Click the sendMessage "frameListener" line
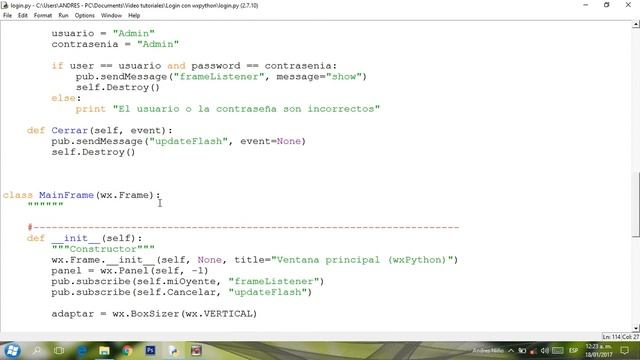This screenshot has height=360, width=640. click(x=221, y=77)
